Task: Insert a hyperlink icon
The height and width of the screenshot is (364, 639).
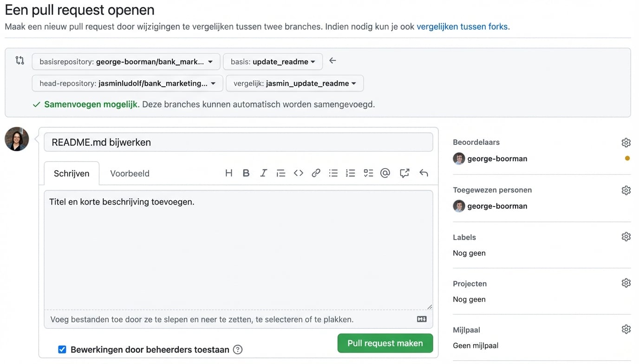Action: [316, 173]
